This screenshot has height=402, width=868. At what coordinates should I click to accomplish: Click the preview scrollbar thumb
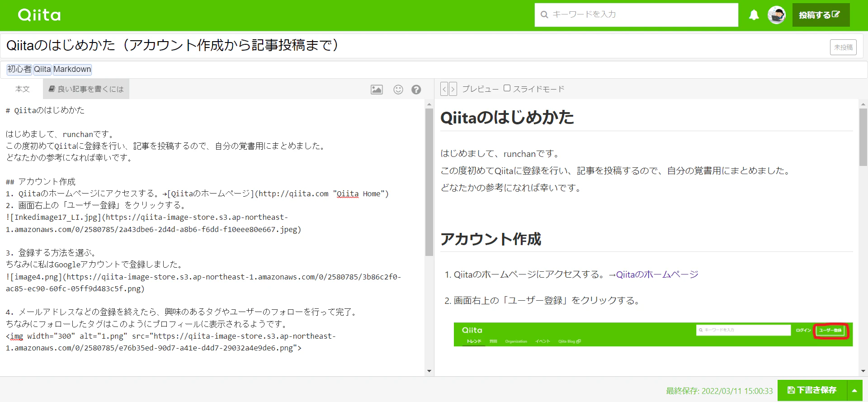click(x=863, y=137)
